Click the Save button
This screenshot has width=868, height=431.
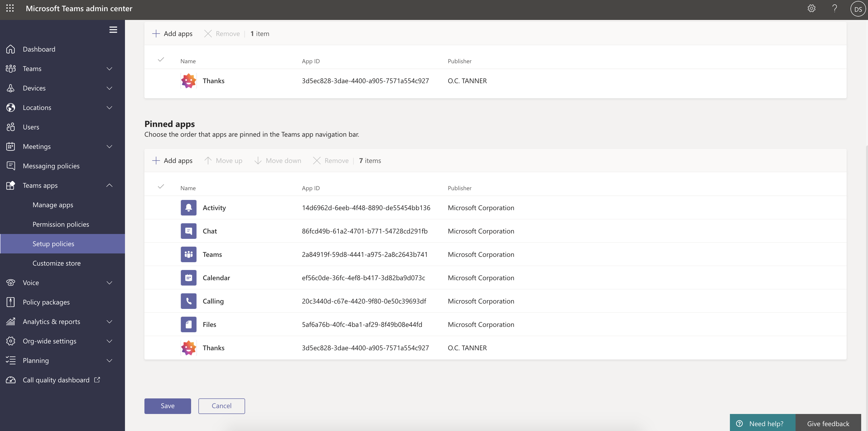[168, 406]
